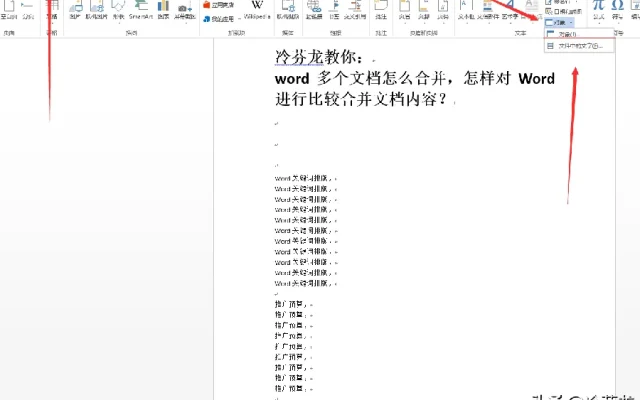This screenshot has height=400, width=640.
Task: Open the Text Box (文本框) gallery
Action: pyautogui.click(x=466, y=10)
